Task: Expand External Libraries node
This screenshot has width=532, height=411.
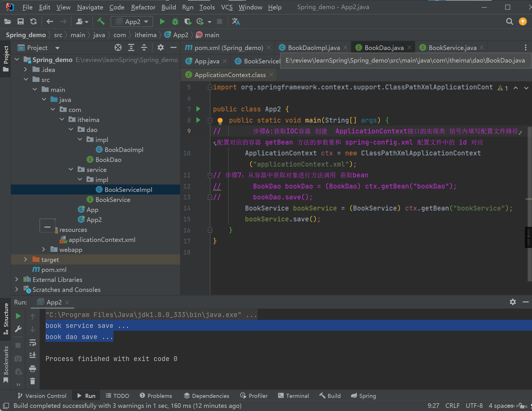Action: click(x=17, y=279)
